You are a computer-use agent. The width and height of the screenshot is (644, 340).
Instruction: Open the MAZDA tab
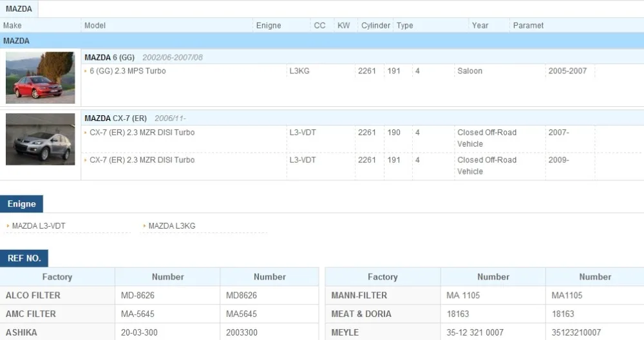click(x=19, y=8)
